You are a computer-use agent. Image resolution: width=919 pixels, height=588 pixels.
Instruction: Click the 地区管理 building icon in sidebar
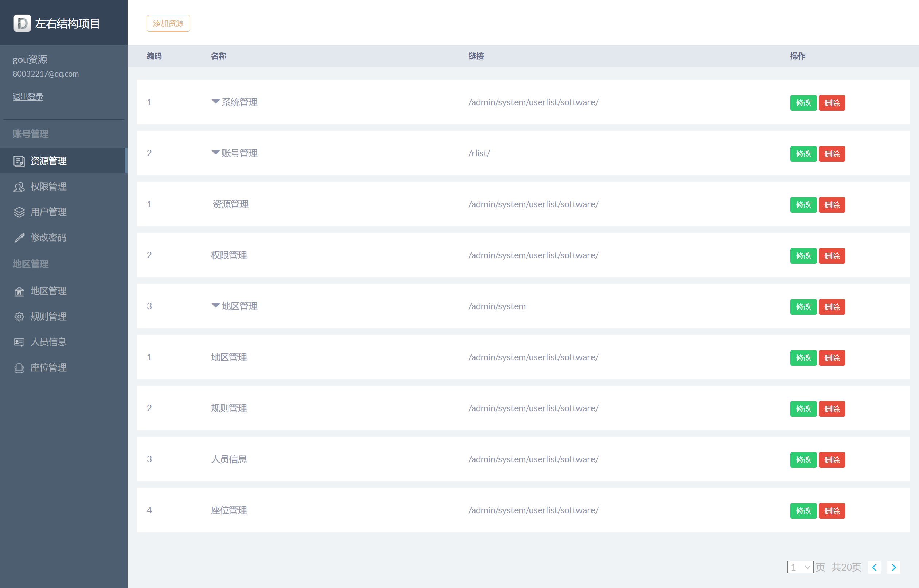coord(19,291)
